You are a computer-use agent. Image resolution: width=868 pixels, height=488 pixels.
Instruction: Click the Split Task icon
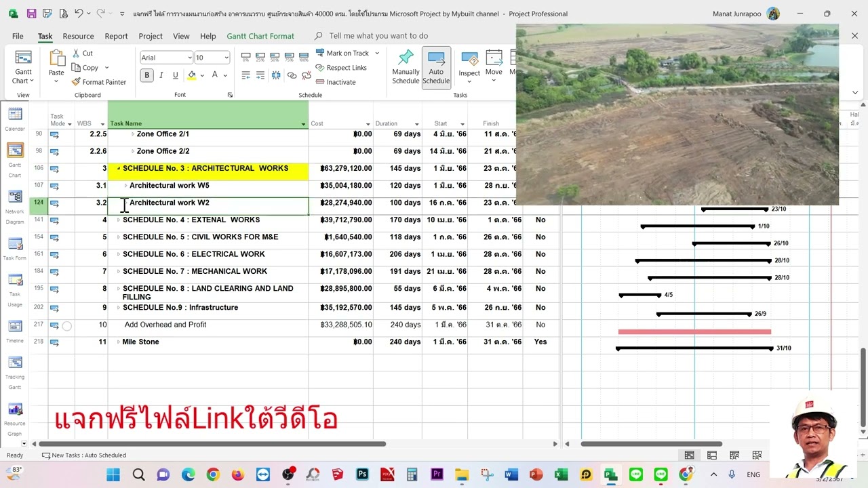(275, 75)
